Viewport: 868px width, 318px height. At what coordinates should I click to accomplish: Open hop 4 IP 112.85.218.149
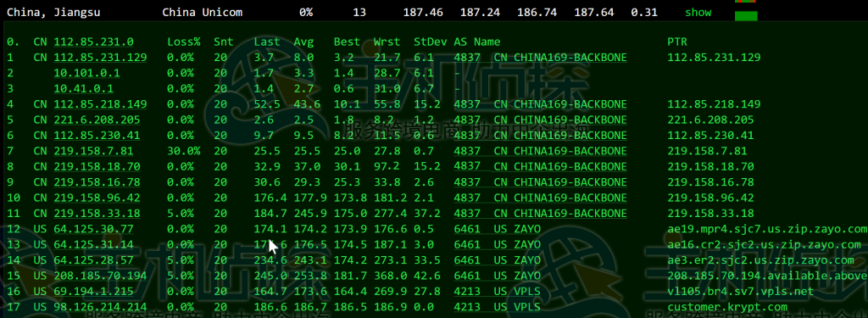[100, 104]
